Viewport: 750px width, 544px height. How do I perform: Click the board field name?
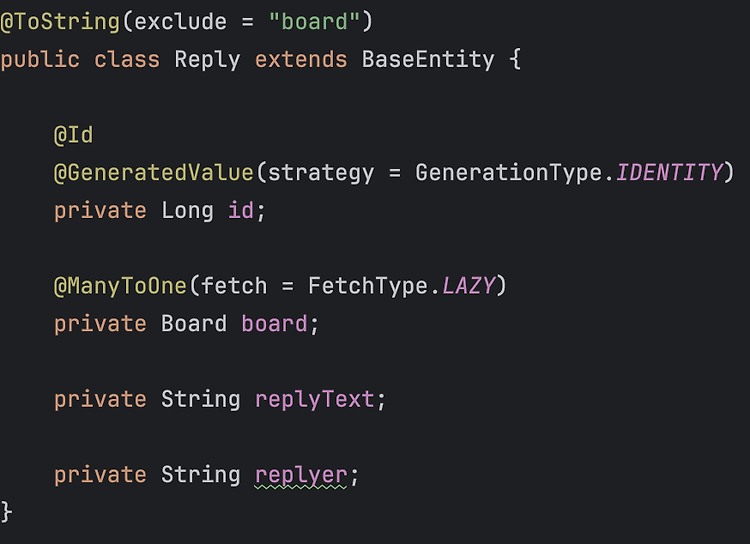pos(274,324)
